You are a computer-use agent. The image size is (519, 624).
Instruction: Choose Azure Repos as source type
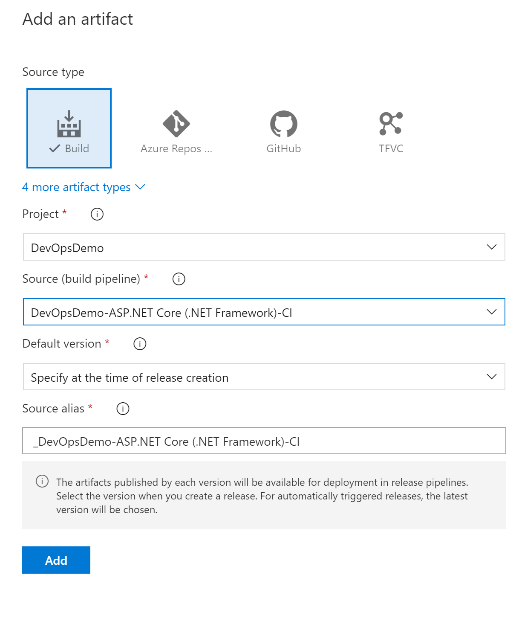[x=176, y=131]
